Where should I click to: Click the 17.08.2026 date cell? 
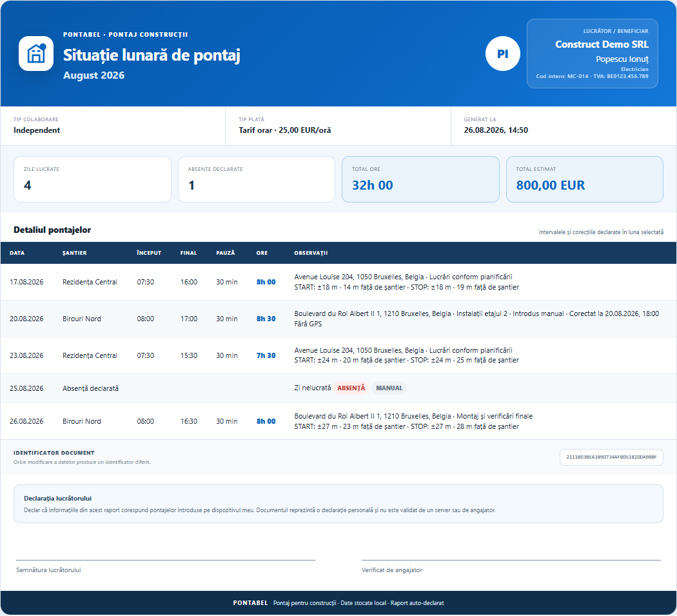click(x=26, y=282)
